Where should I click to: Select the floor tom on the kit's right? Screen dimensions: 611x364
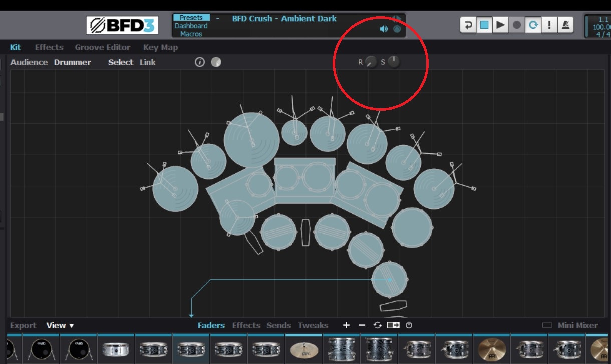click(412, 227)
